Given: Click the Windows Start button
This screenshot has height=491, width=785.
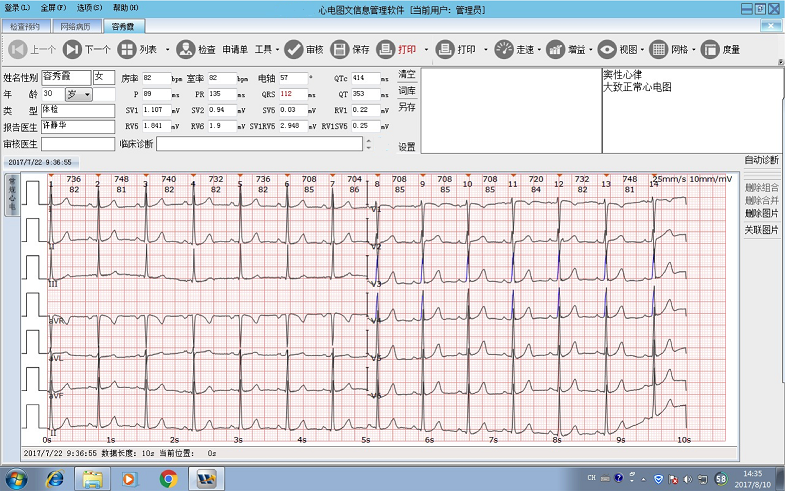Looking at the screenshot, I should coord(17,479).
